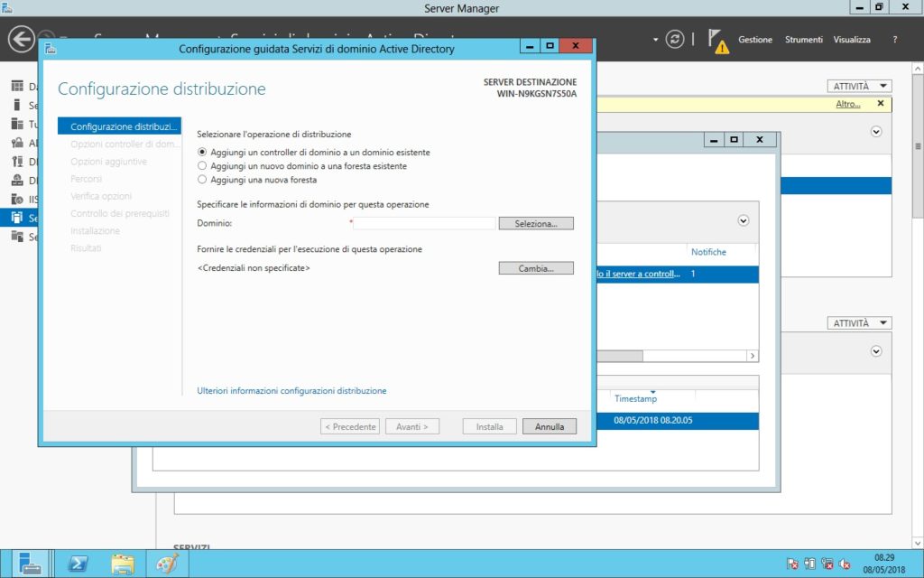This screenshot has width=924, height=578.
Task: Collapse the chevron beneath the lower ATTIVITÀ button
Action: 876,351
